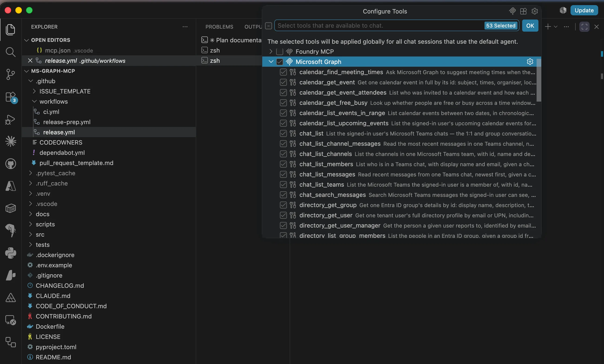Expand the tests folder

coord(31,245)
